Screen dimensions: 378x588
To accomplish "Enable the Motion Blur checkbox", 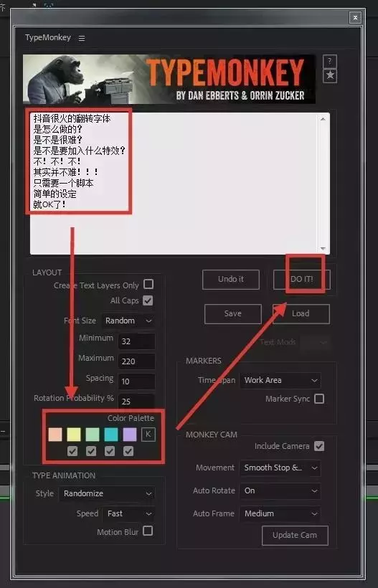I will click(x=148, y=531).
